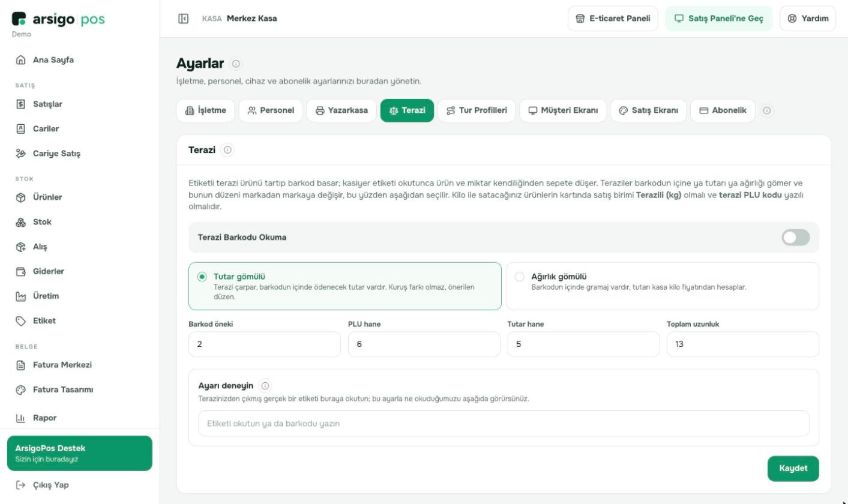Enable Terazi Barkodu Okuma switch
Image resolution: width=848 pixels, height=504 pixels.
[795, 238]
